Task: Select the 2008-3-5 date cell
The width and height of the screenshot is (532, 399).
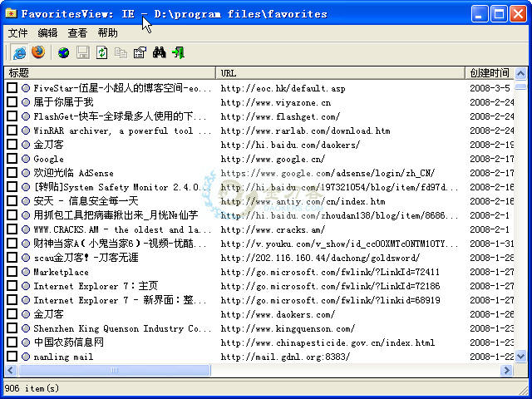Action: (490, 88)
